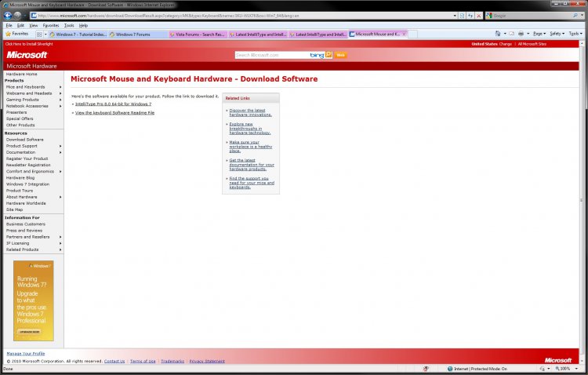
Task: Expand Gaming Products submenu
Action: [60, 100]
